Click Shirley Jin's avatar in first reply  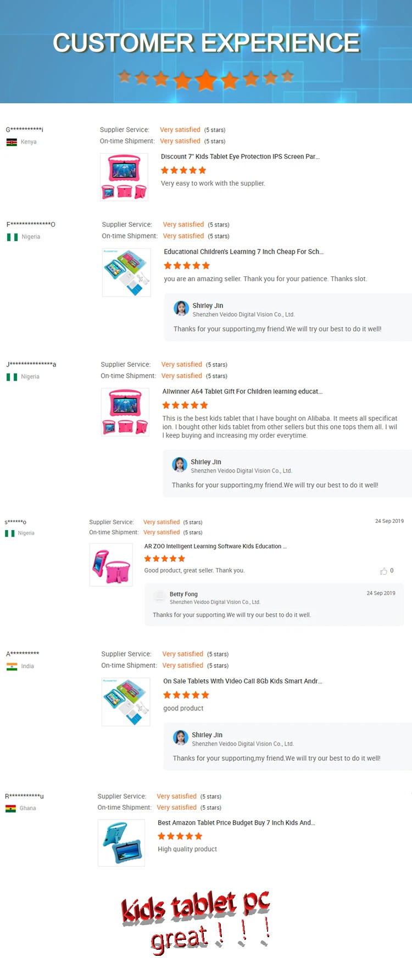pyautogui.click(x=181, y=309)
